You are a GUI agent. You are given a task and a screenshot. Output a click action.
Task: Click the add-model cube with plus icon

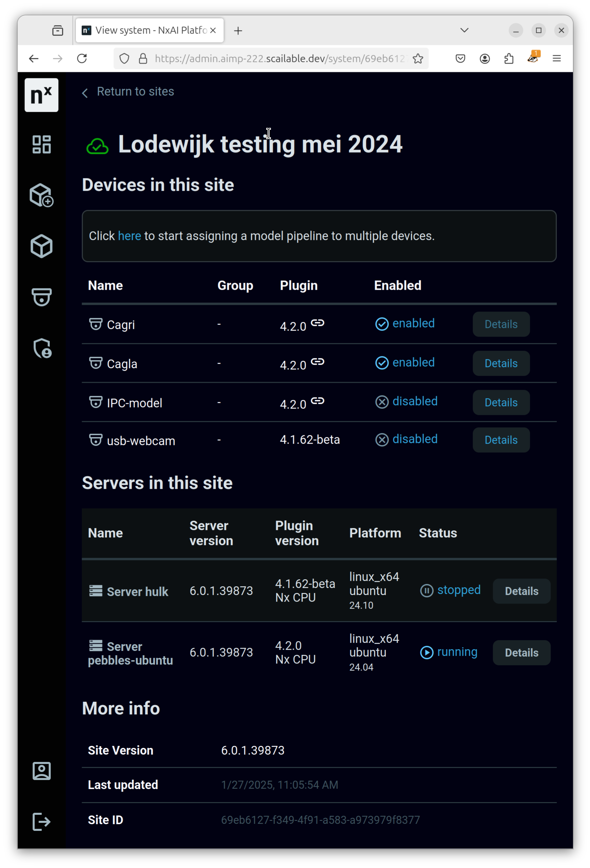41,195
